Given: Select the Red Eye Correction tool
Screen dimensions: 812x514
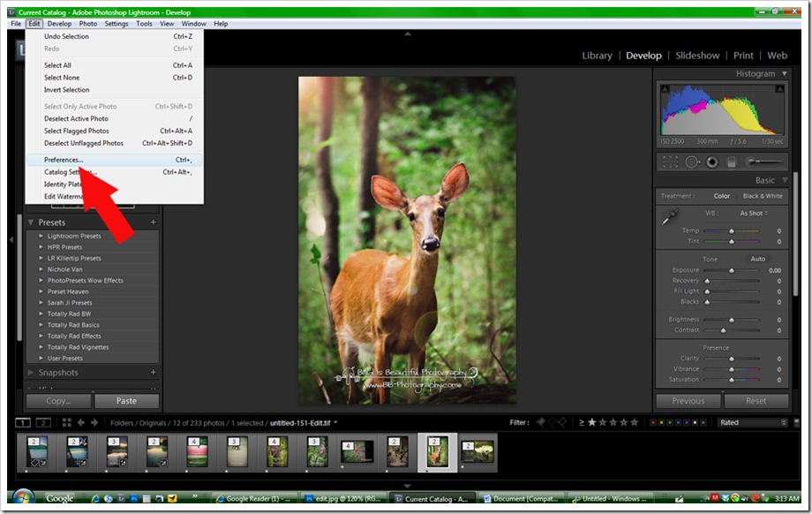Looking at the screenshot, I should pos(712,163).
